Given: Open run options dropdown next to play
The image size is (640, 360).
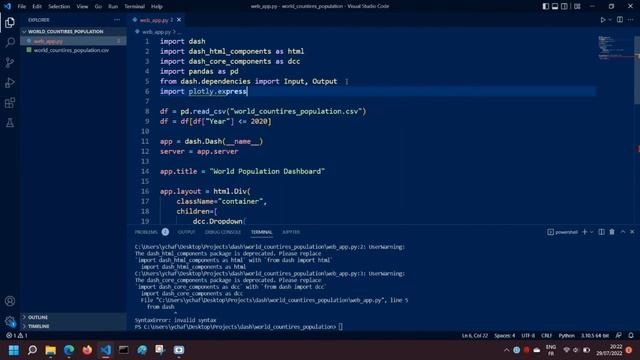Looking at the screenshot, I should [610, 20].
